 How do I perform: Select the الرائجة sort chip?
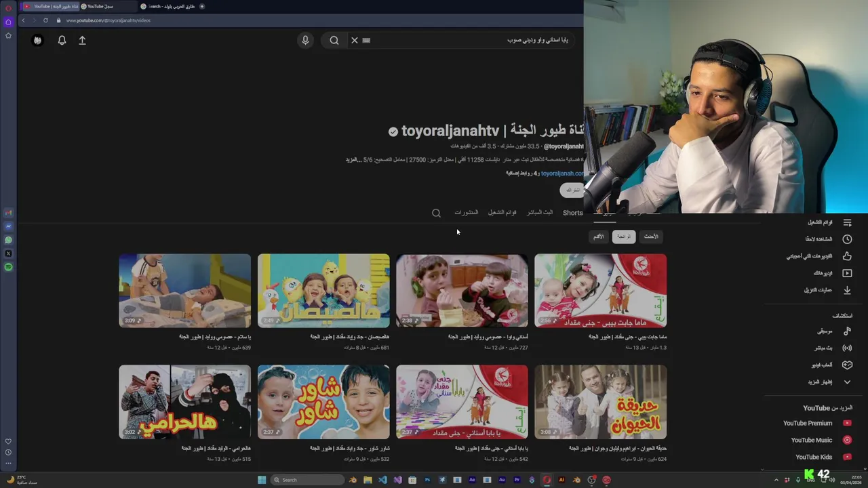point(623,237)
